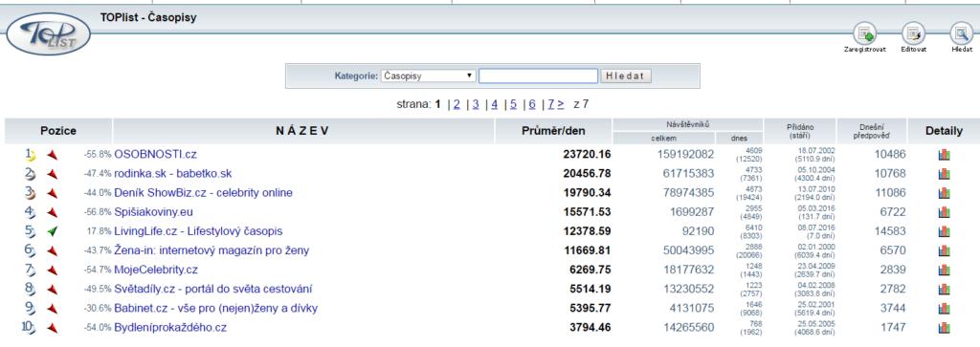
Task: Open the OSOBNOSTI.cz link
Action: (156, 154)
